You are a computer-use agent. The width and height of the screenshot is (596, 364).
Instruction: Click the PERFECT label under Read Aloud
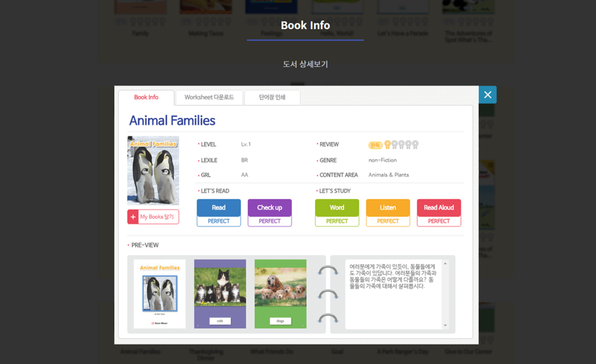(439, 221)
